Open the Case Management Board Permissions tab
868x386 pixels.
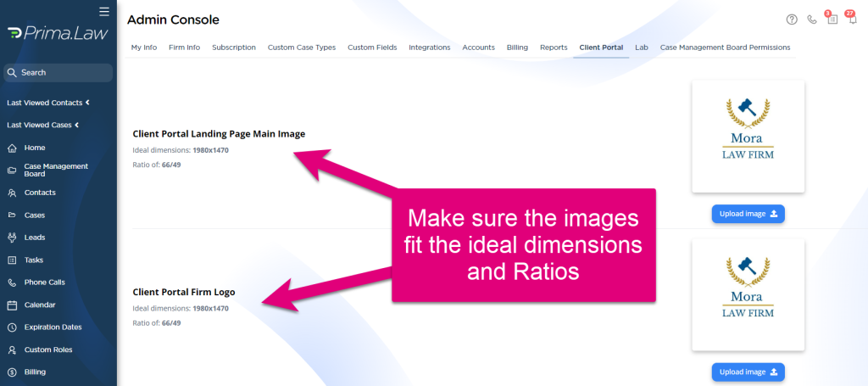pos(726,48)
